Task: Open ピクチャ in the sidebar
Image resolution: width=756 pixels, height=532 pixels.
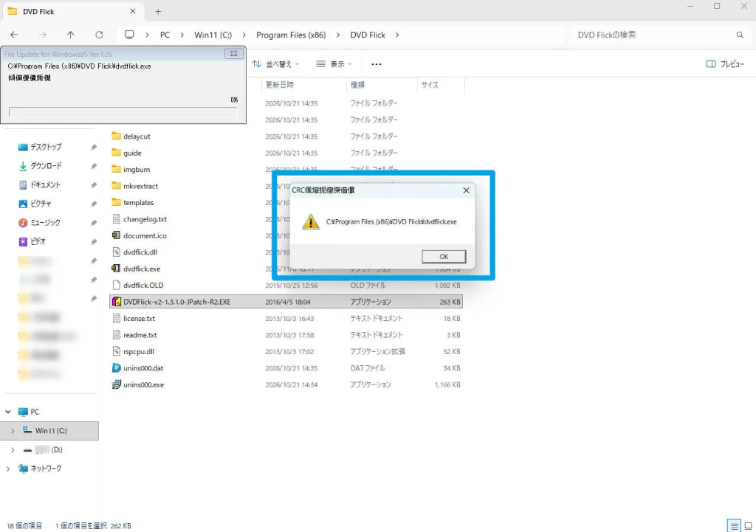Action: click(41, 204)
